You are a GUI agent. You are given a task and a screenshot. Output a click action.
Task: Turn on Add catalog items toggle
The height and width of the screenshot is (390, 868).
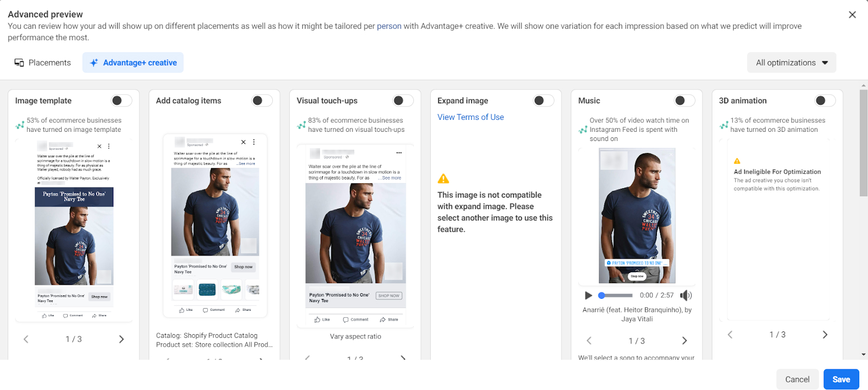click(x=262, y=100)
